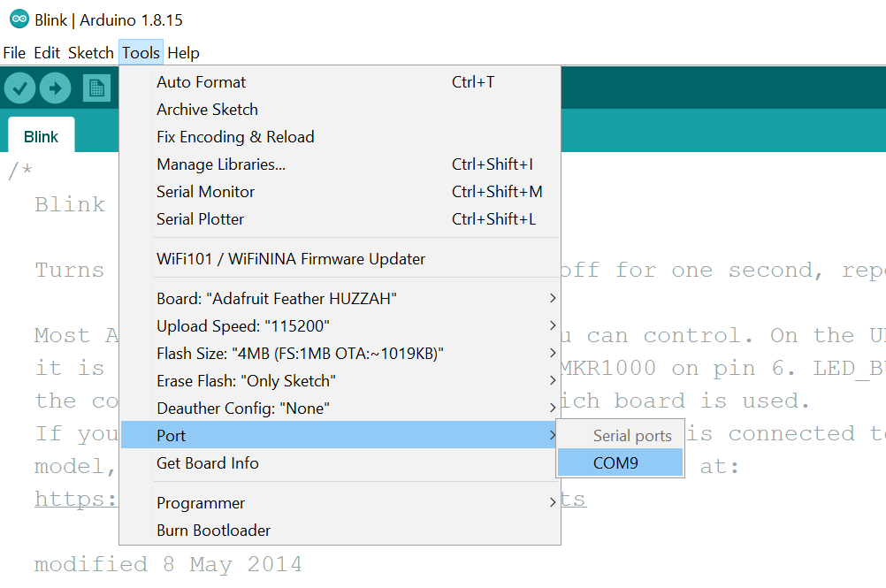Choose Auto Format from Tools menu

coord(202,82)
